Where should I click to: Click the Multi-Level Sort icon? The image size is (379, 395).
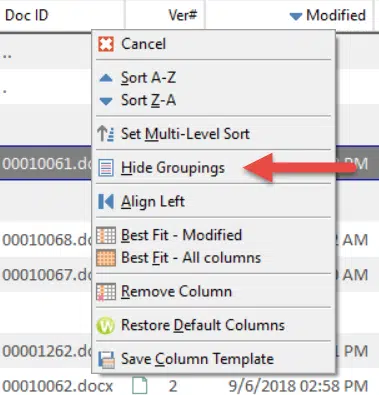click(x=106, y=134)
